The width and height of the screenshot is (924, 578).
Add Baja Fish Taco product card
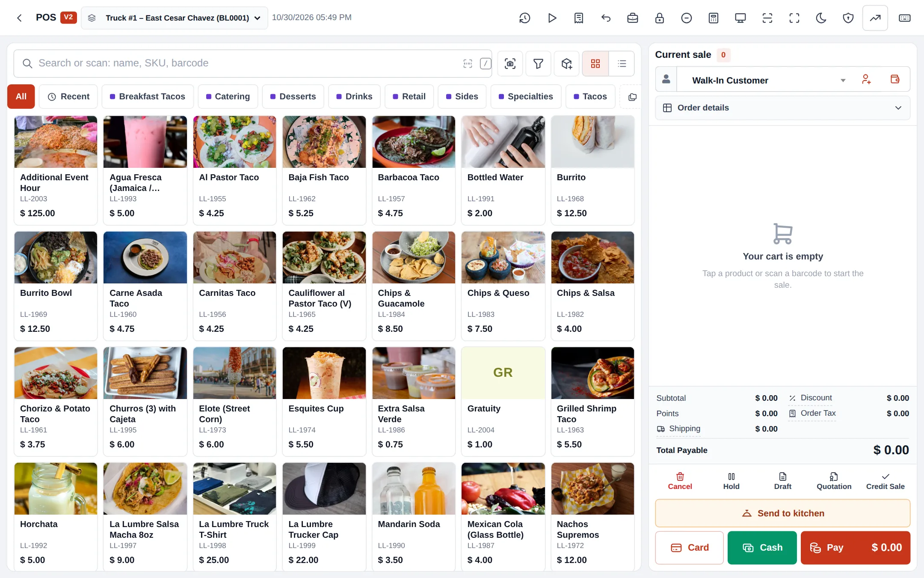click(324, 170)
